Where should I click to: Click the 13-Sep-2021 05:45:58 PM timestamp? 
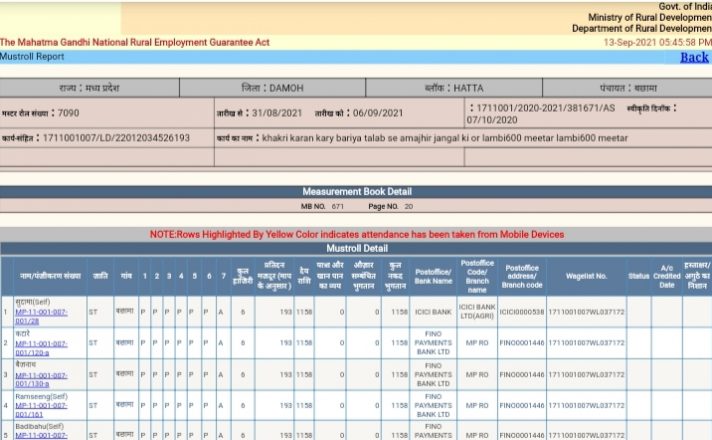coord(657,42)
